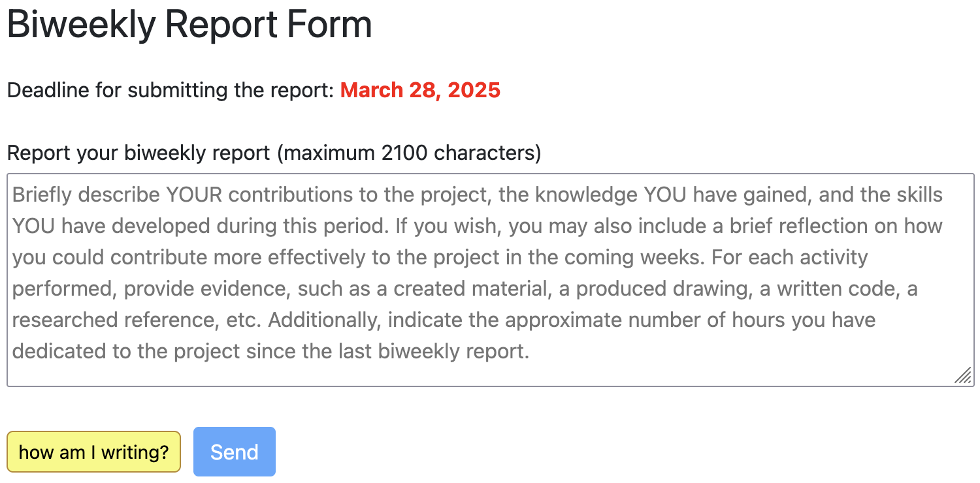Focus the biweekly report text area
980x483 pixels.
(x=490, y=279)
